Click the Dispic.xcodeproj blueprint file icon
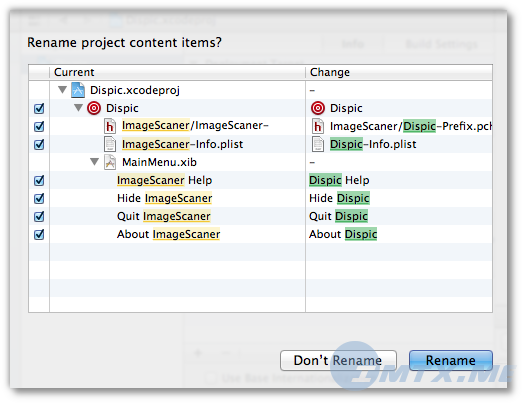Image resolution: width=523 pixels, height=404 pixels. tap(78, 90)
